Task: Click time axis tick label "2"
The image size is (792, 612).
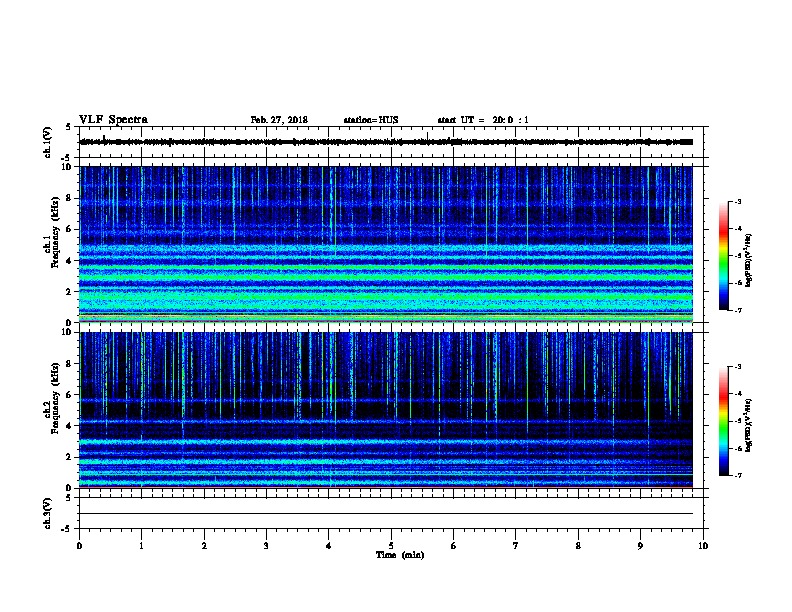Action: 204,546
